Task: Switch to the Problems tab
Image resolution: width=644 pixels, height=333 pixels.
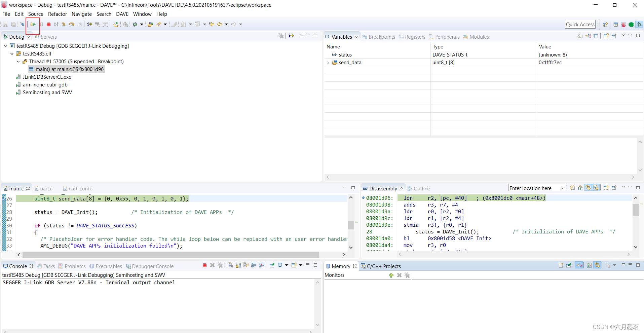Action: (72, 266)
